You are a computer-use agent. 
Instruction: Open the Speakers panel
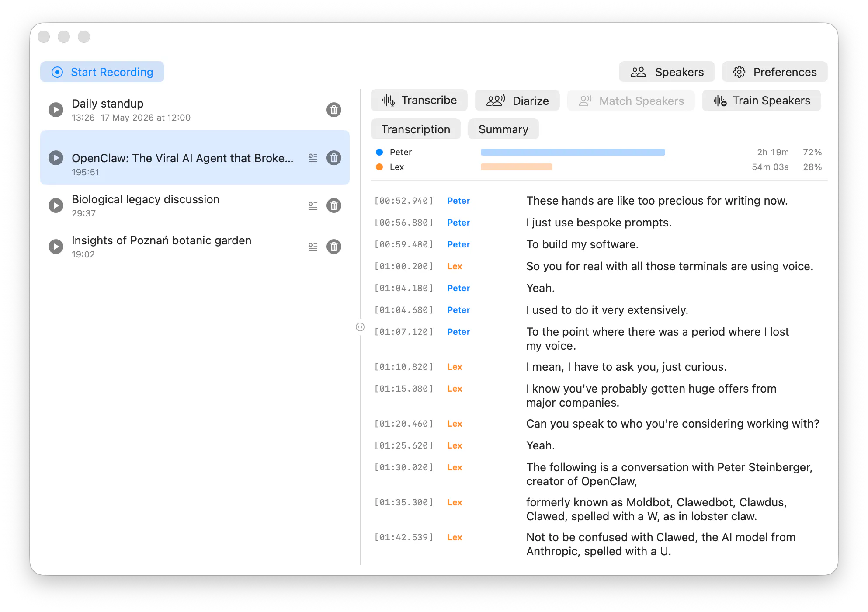point(667,72)
